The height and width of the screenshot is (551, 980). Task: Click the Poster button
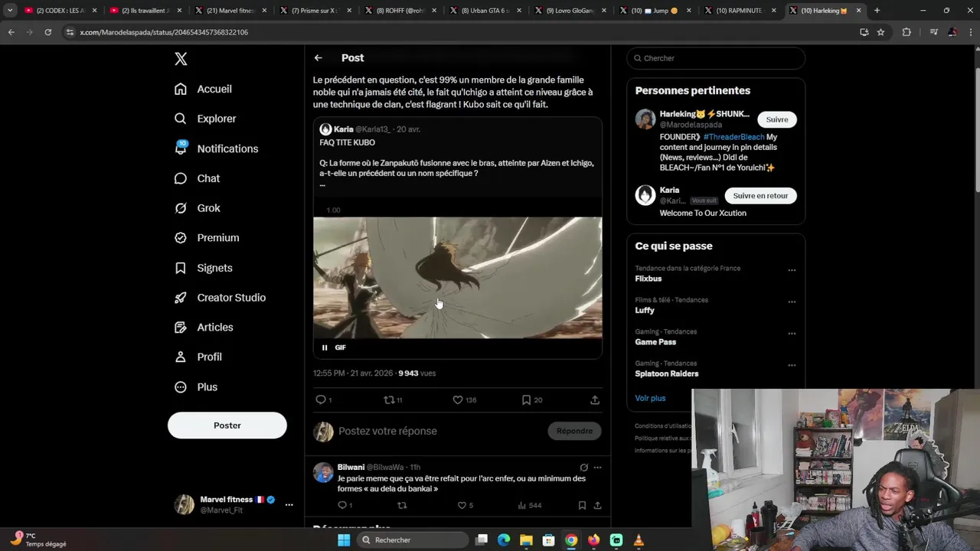(x=227, y=425)
